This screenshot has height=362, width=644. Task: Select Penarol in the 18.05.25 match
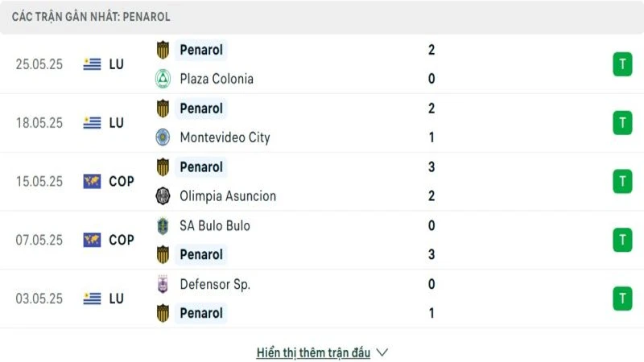click(x=201, y=109)
